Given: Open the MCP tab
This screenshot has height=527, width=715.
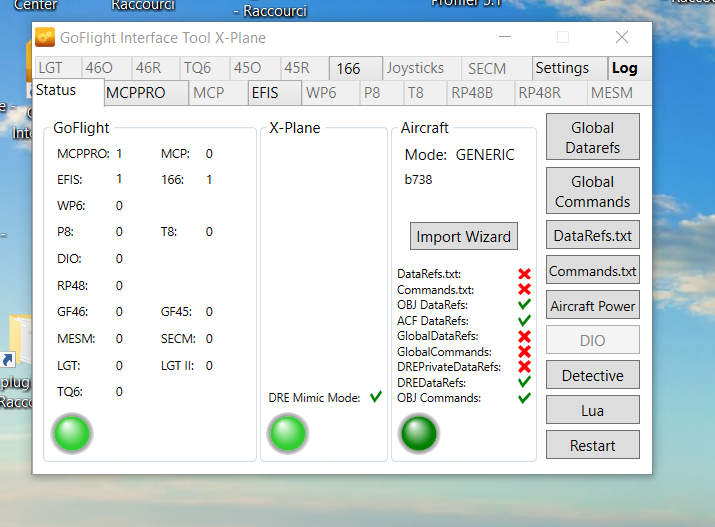Looking at the screenshot, I should coord(218,93).
